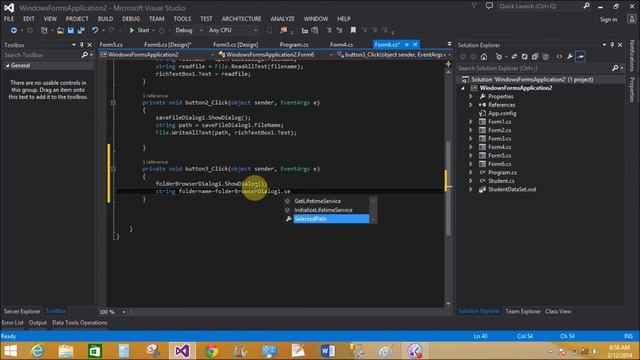This screenshot has height=360, width=640.
Task: Click the Solution Explorer search magnifier icon
Action: coord(615,68)
